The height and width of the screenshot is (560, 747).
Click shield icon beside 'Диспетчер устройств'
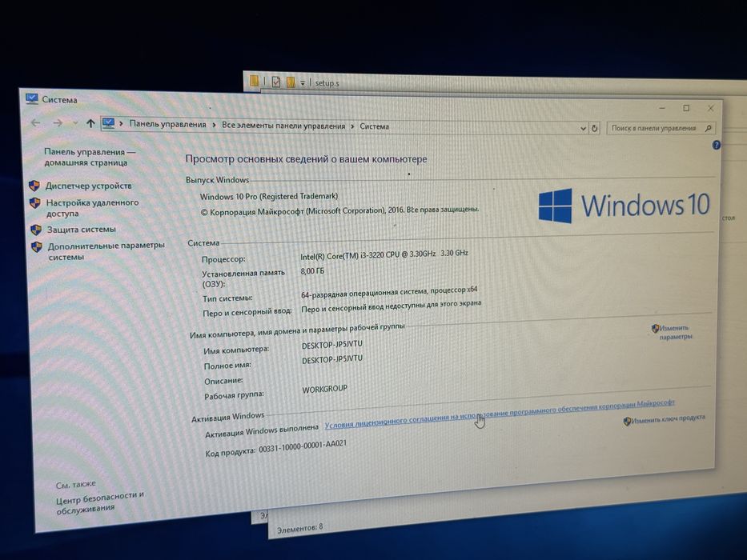[x=34, y=186]
